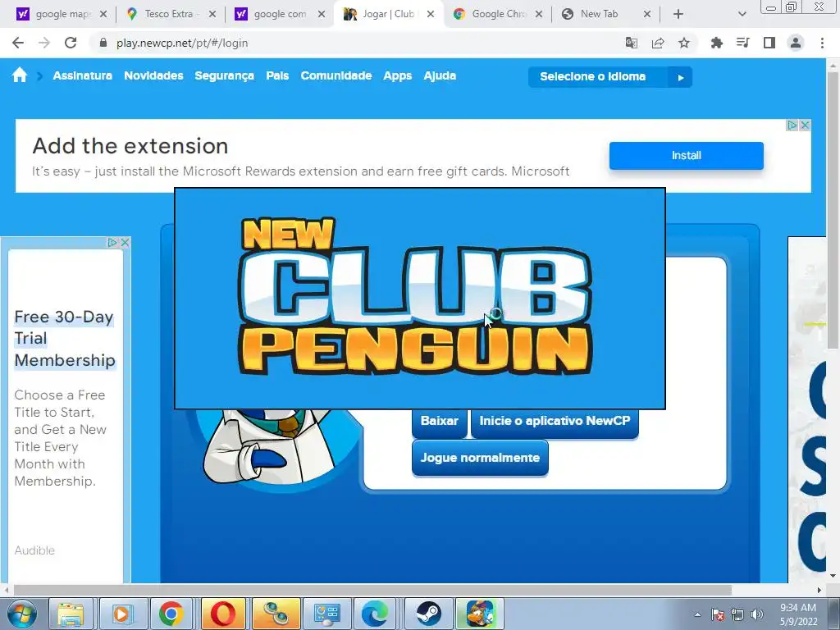
Task: Launch Windows Media Player from taskbar
Action: 121,614
